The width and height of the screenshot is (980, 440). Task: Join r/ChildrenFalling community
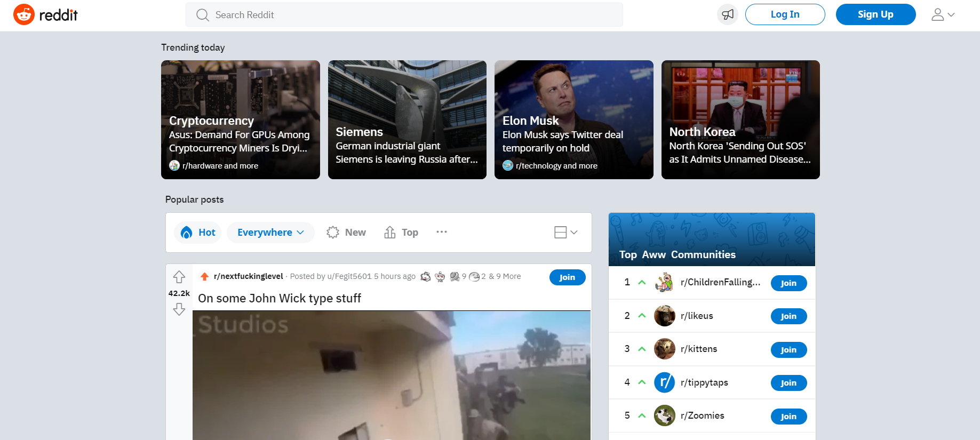[x=788, y=283]
